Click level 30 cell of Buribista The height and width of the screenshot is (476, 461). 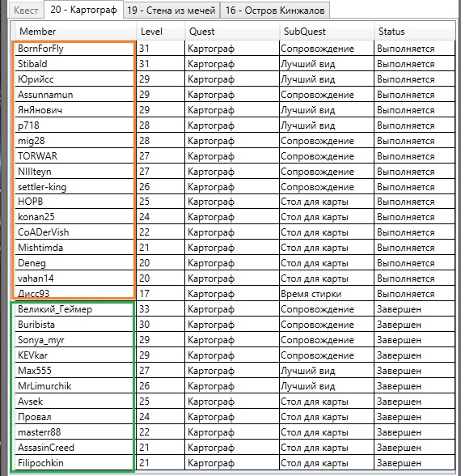(x=161, y=325)
